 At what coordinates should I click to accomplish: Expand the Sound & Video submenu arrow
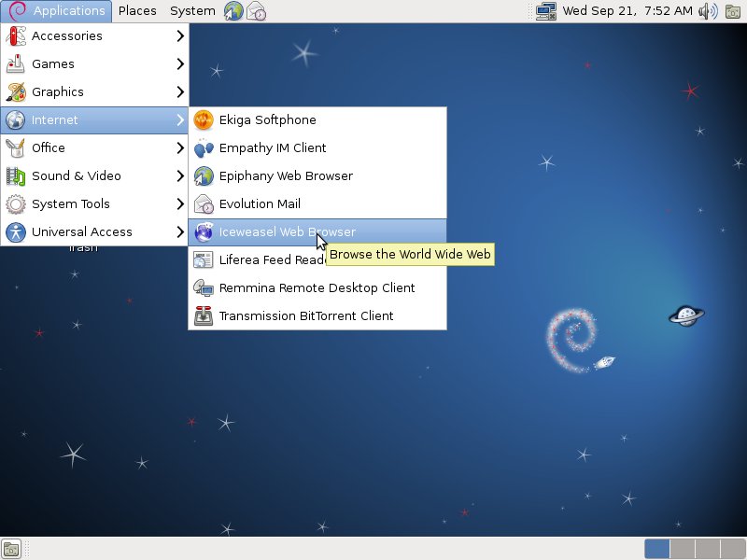pos(180,176)
